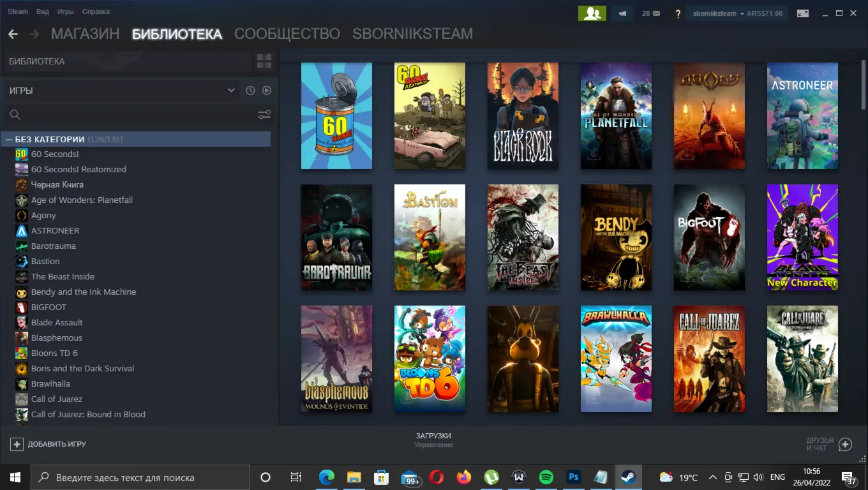The width and height of the screenshot is (868, 490).
Task: Click the uTorrent taskbar icon
Action: click(491, 477)
